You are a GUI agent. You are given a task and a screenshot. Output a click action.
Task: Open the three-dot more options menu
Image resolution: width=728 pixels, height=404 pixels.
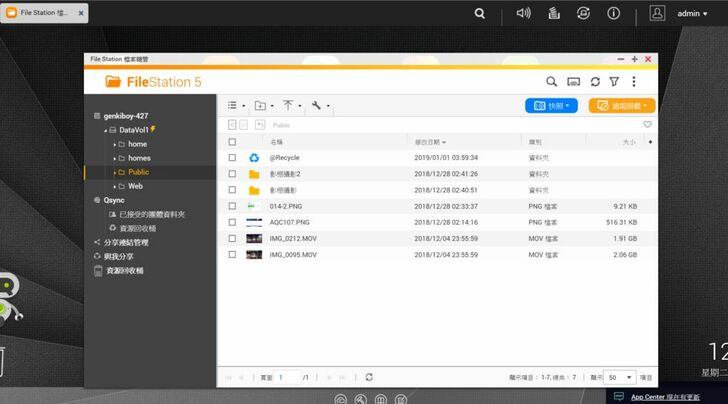634,82
